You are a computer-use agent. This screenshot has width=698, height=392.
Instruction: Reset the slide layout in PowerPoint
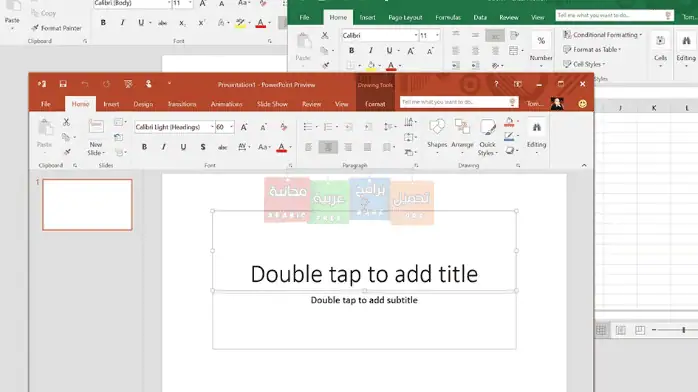point(118,137)
